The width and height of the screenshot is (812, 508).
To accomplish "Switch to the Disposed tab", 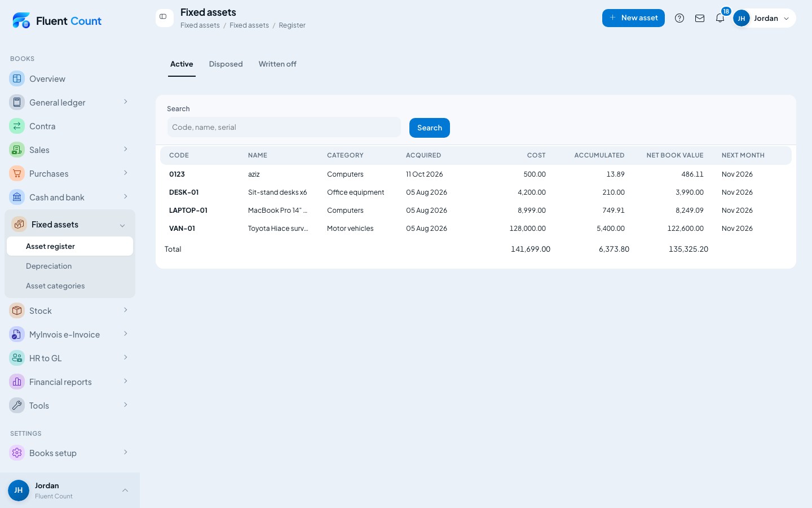I will (226, 64).
